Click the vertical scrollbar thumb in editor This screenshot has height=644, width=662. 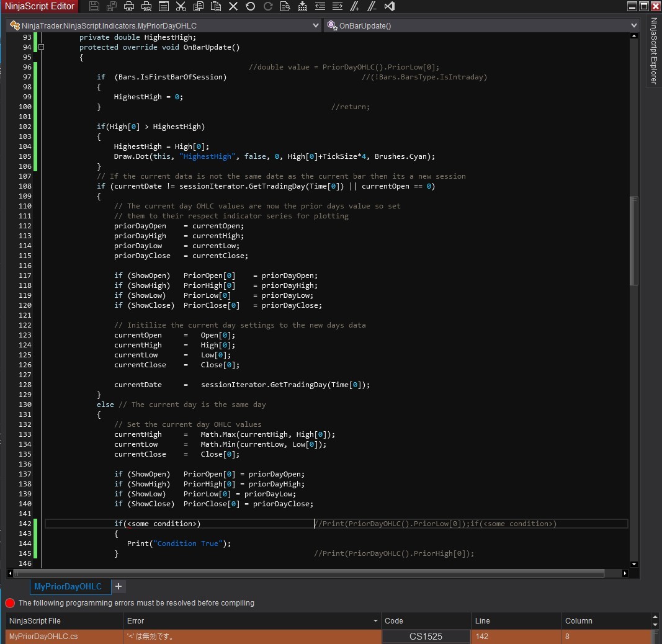633,242
